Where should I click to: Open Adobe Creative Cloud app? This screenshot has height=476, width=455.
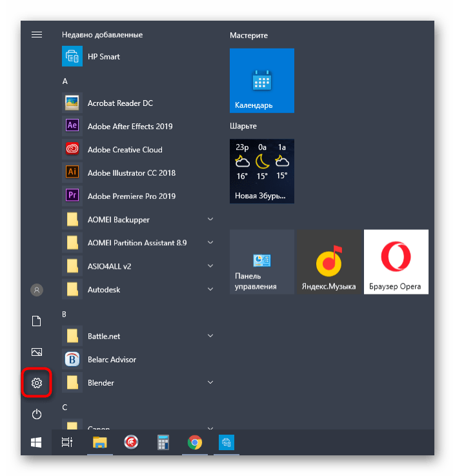pos(125,149)
